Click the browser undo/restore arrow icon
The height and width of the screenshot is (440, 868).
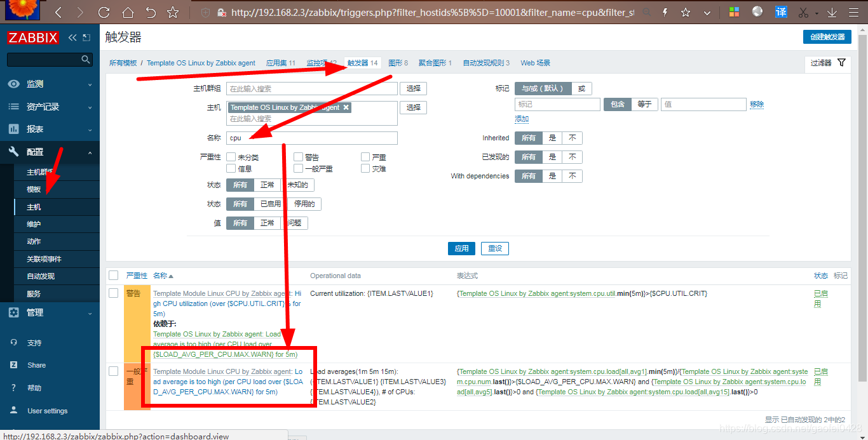(151, 12)
